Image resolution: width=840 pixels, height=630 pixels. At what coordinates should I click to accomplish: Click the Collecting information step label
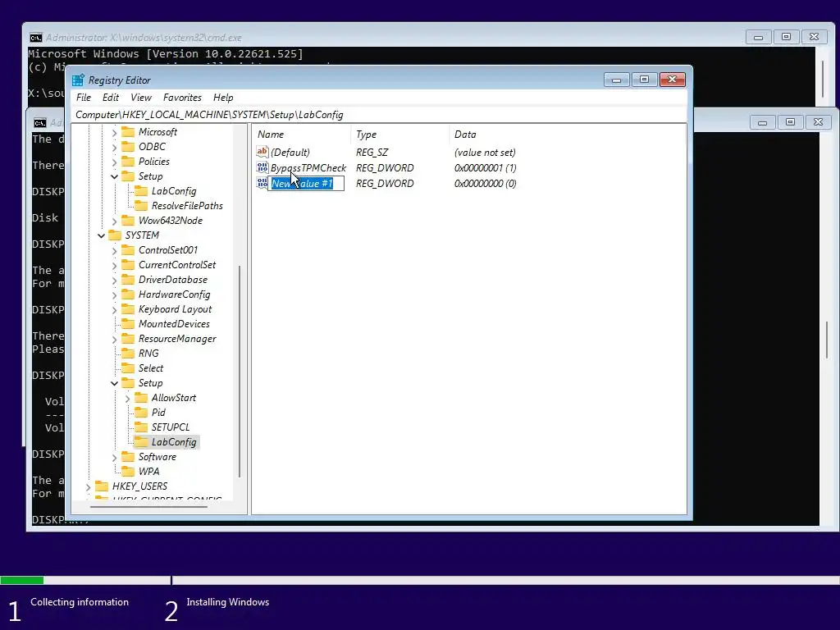point(80,602)
